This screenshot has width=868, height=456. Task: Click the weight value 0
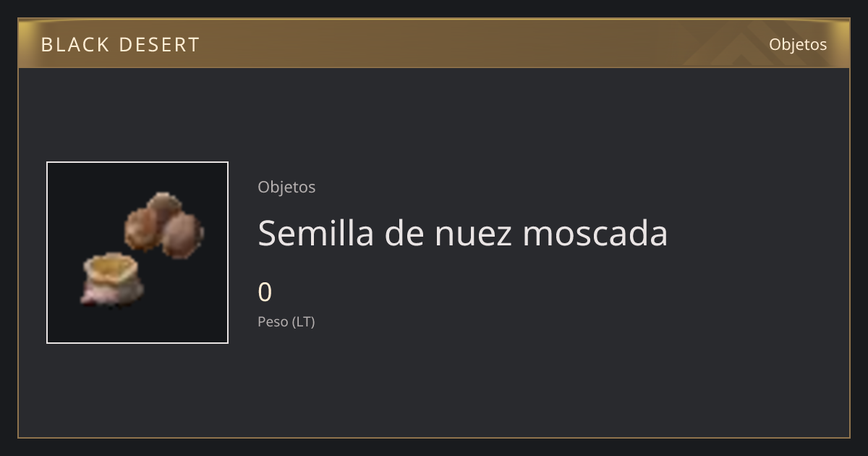tap(265, 292)
